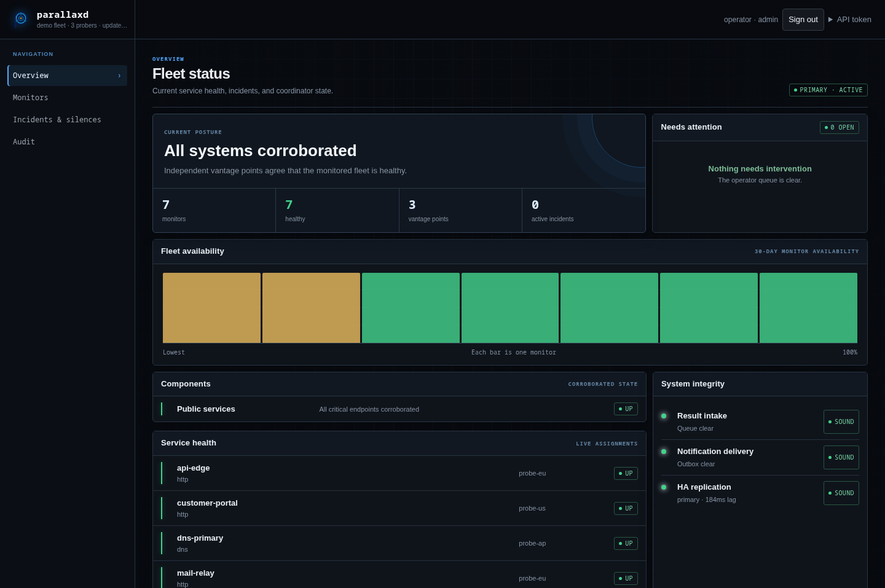885x588 pixels.
Task: Select the first amber availability bar
Action: click(x=211, y=308)
